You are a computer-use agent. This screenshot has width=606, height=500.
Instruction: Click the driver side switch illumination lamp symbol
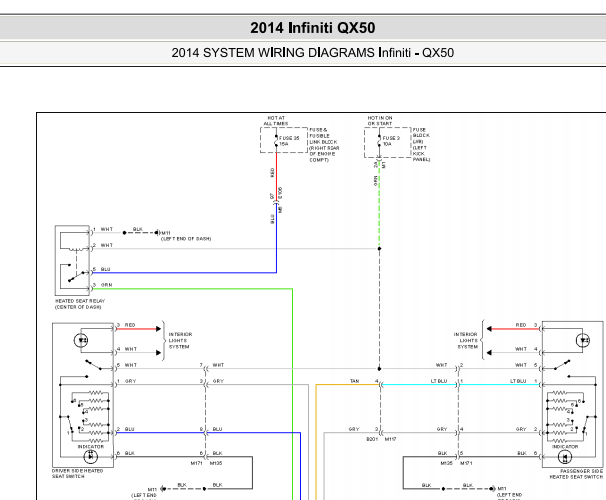(81, 340)
